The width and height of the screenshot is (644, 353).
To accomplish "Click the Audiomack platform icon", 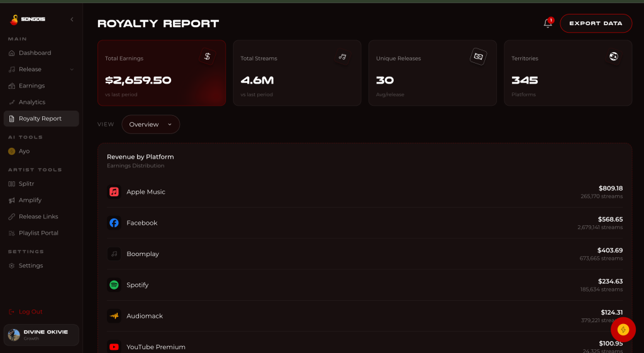I will point(114,316).
